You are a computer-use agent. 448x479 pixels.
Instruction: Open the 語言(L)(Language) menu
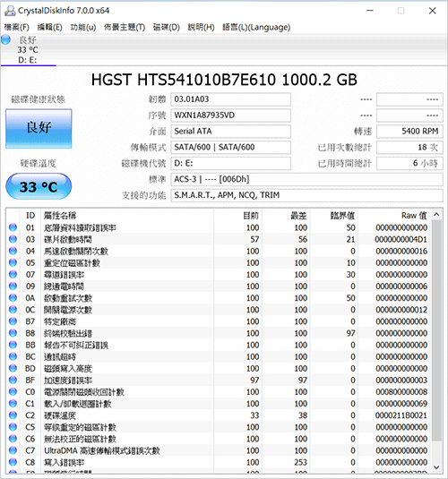point(256,27)
